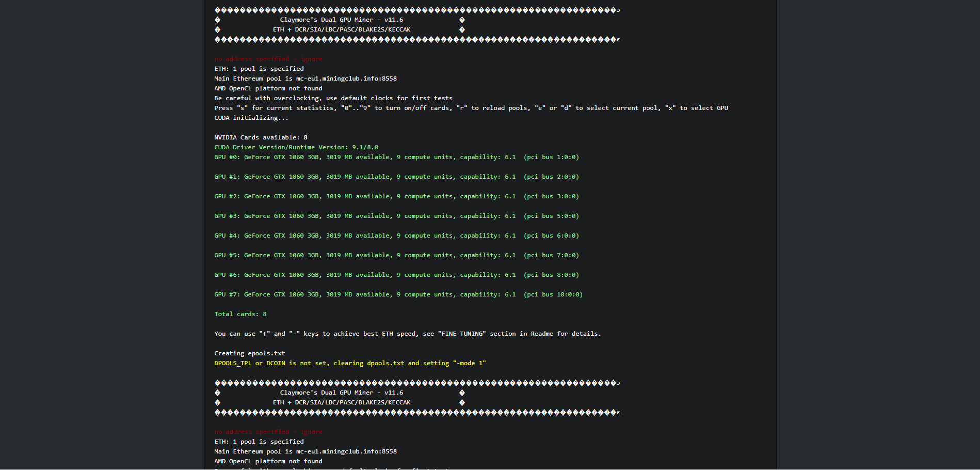Click the yellow DPOOLS_TPL or DCOIN warning line
The width and height of the screenshot is (980, 470).
tap(350, 363)
